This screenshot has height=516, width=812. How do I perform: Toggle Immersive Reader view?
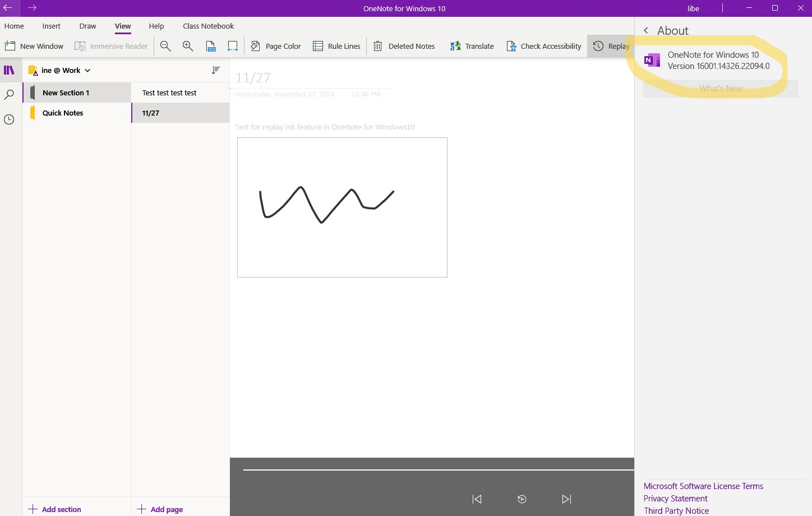[x=111, y=46]
